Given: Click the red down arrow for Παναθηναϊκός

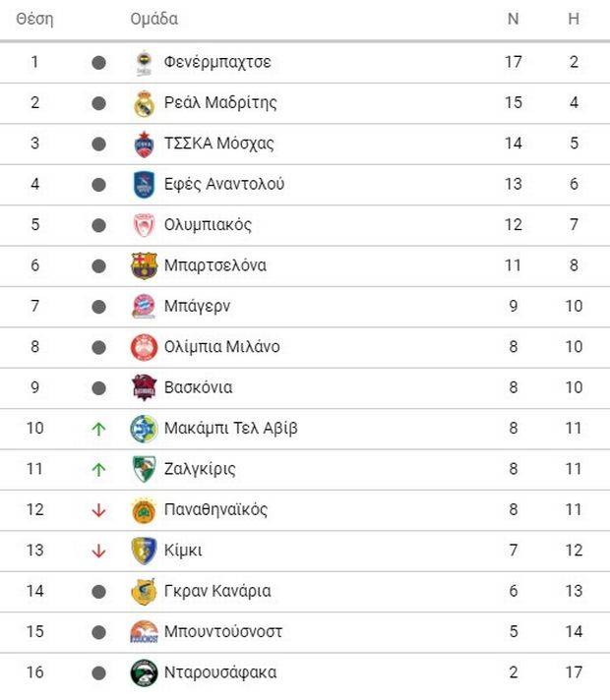Looking at the screenshot, I should [x=98, y=510].
